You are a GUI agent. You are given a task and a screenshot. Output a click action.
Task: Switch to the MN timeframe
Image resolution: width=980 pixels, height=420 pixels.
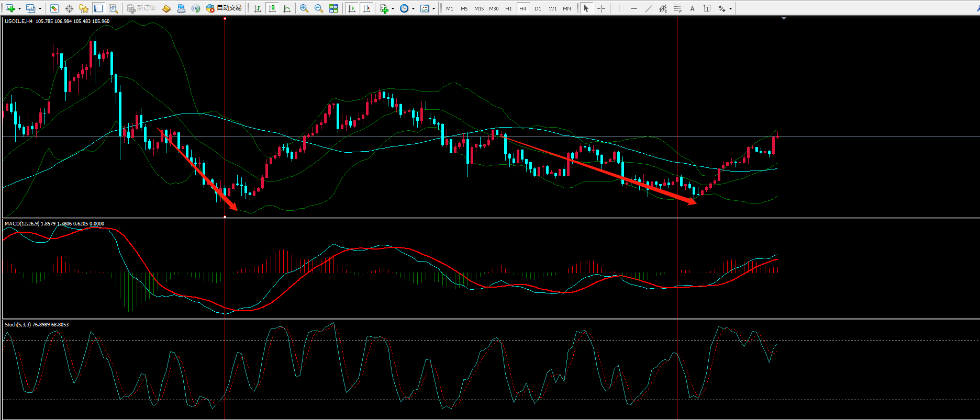(x=567, y=8)
